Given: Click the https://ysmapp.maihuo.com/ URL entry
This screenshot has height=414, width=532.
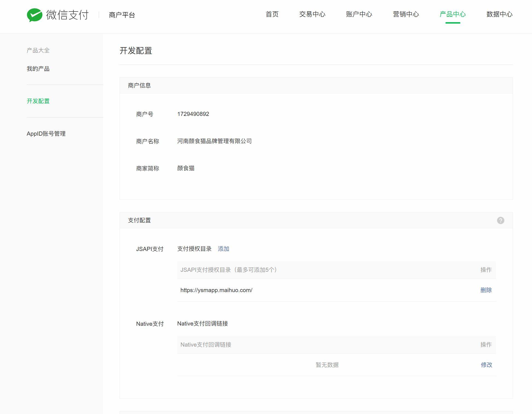Looking at the screenshot, I should point(216,290).
